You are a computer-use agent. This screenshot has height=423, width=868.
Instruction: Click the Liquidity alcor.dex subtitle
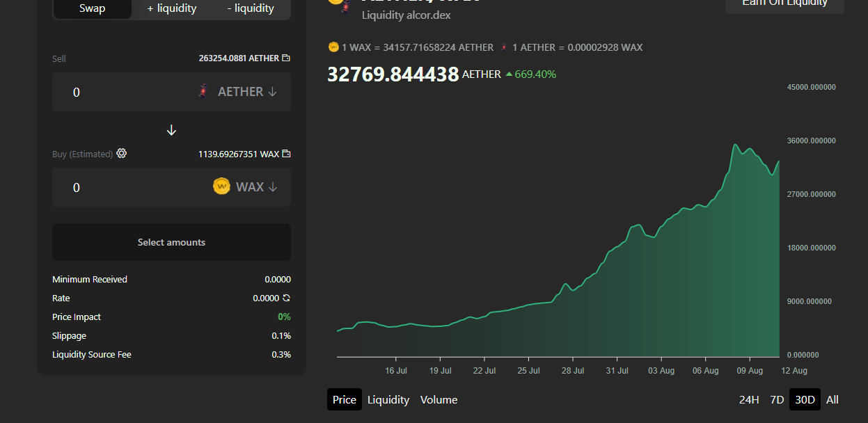pos(407,15)
